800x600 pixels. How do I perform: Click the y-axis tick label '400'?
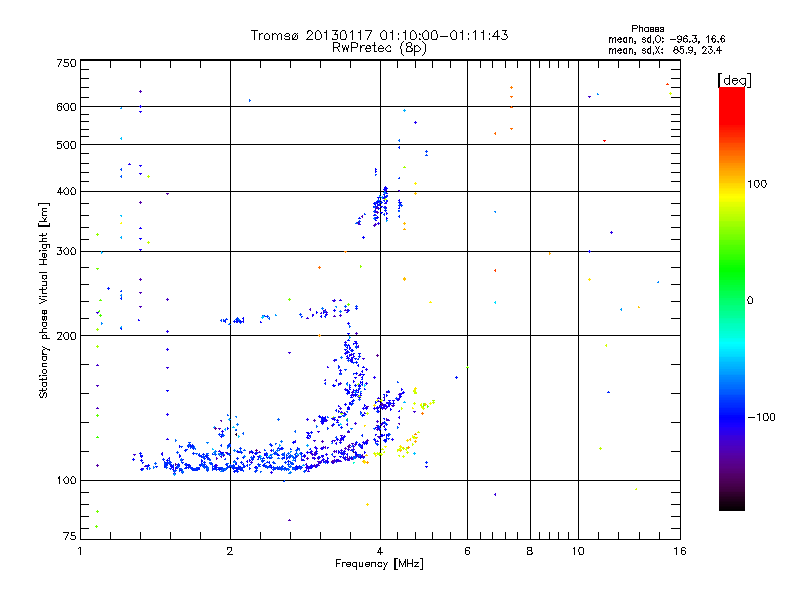(x=66, y=192)
